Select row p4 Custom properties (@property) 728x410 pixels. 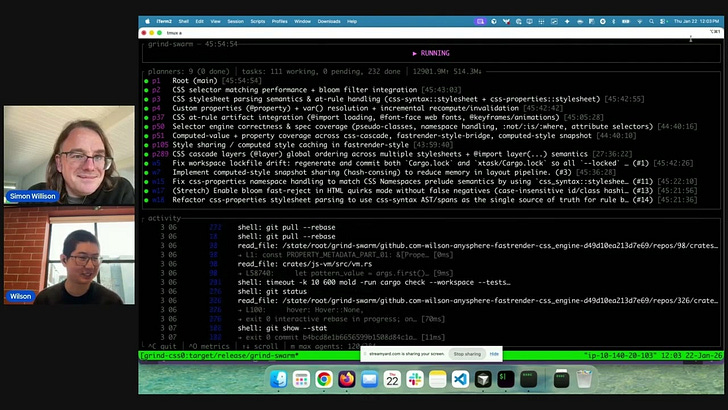click(x=353, y=108)
